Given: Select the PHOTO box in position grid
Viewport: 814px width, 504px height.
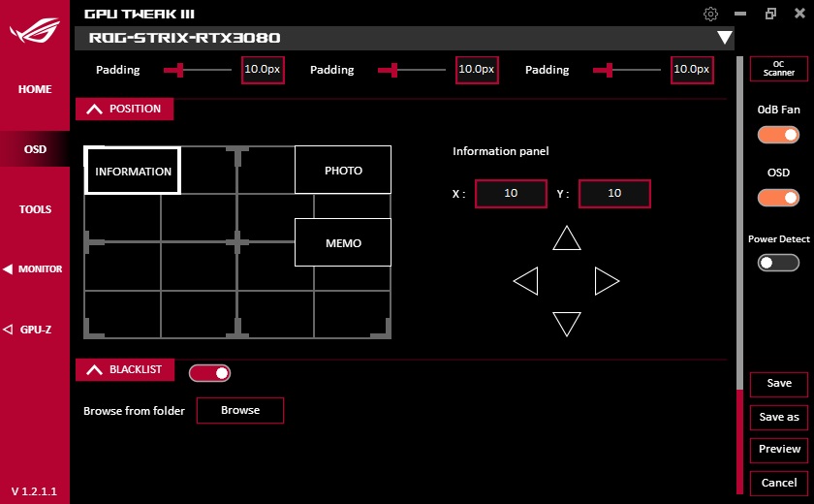Looking at the screenshot, I should click(343, 170).
